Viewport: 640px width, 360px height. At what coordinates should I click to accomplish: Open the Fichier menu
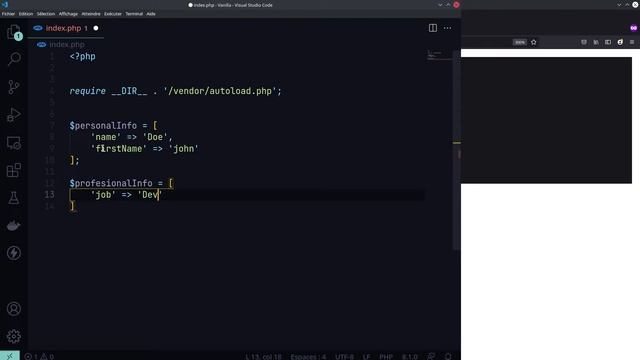(8, 14)
